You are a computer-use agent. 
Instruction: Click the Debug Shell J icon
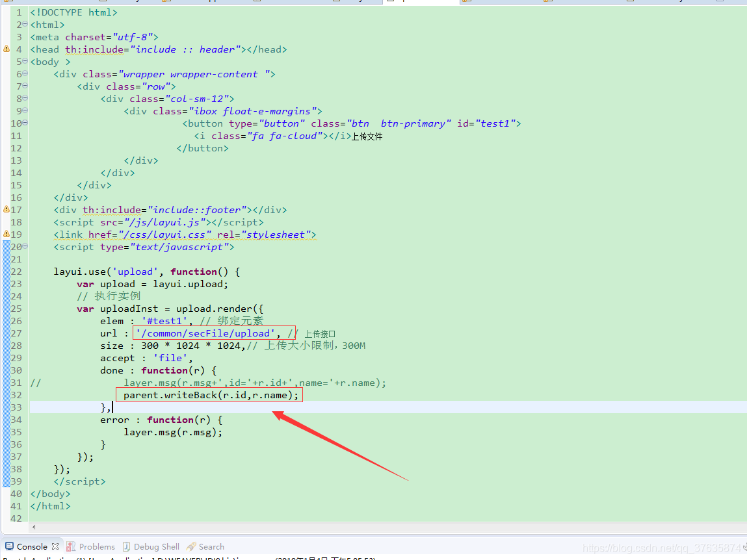[x=126, y=546]
